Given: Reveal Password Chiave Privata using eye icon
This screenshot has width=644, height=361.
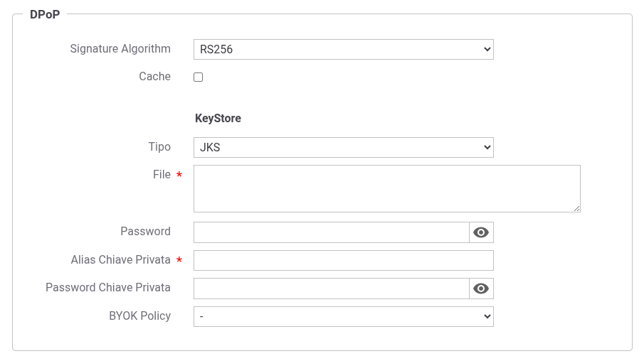Looking at the screenshot, I should point(481,289).
